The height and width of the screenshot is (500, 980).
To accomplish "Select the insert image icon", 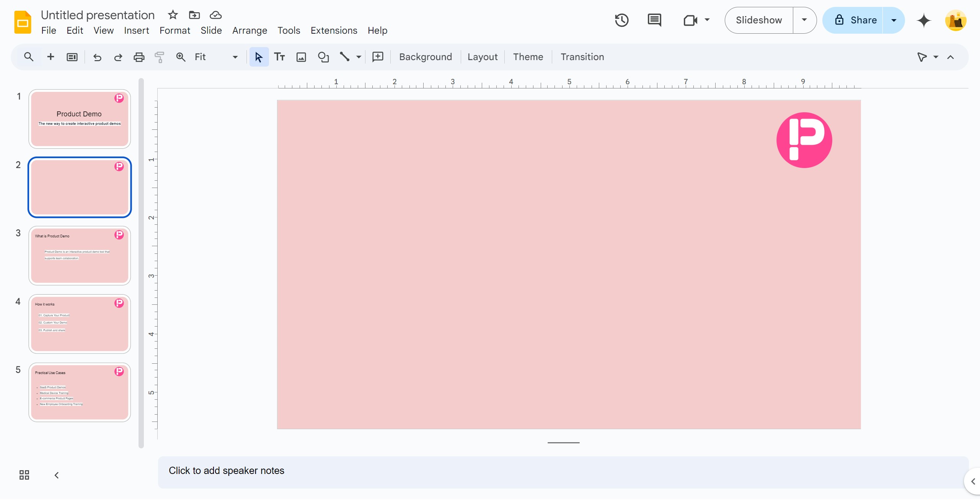I will 301,57.
